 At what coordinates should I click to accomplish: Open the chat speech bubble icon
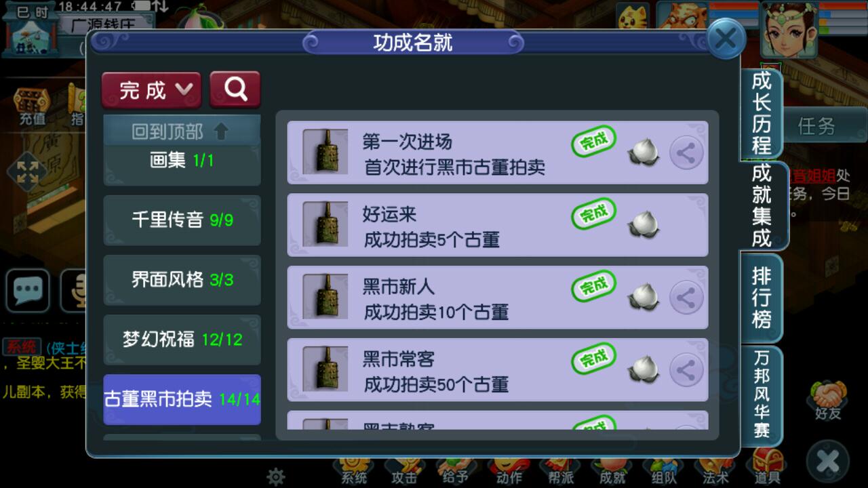point(28,291)
